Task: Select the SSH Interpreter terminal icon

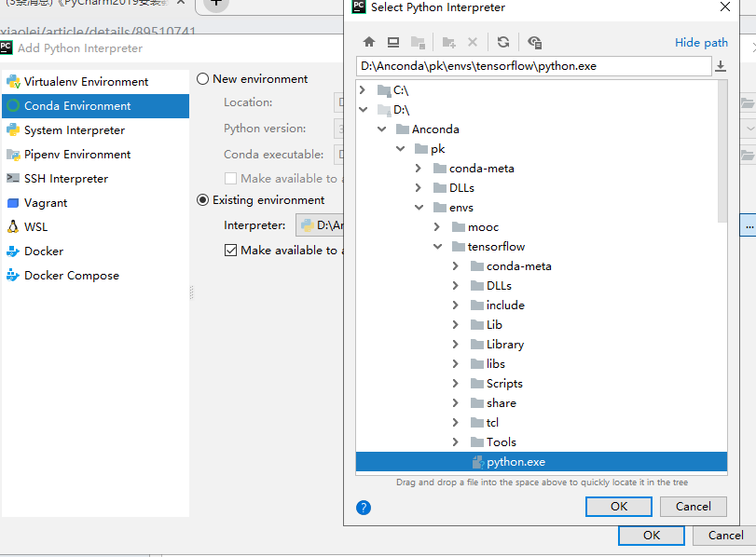Action: tap(13, 178)
